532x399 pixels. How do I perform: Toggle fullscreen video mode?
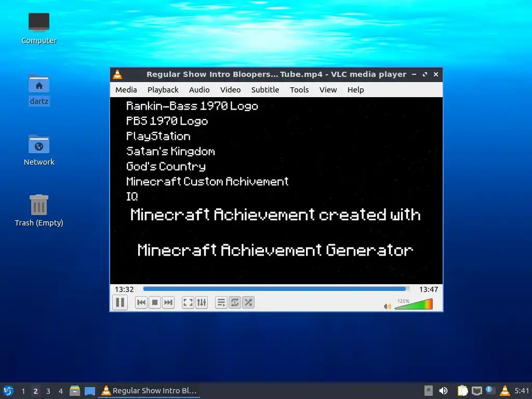click(x=188, y=302)
